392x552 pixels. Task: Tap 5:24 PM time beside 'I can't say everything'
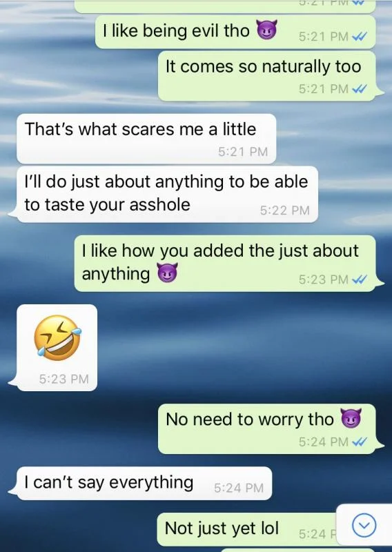coord(239,488)
